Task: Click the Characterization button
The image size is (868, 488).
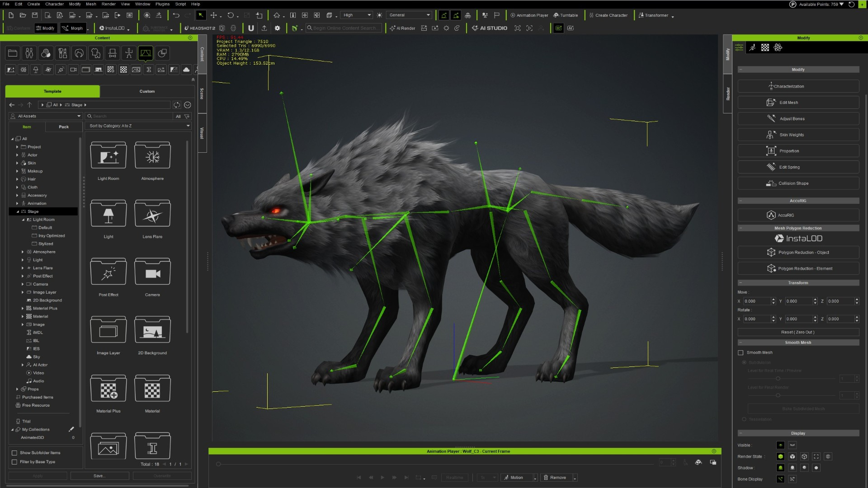Action: (798, 86)
